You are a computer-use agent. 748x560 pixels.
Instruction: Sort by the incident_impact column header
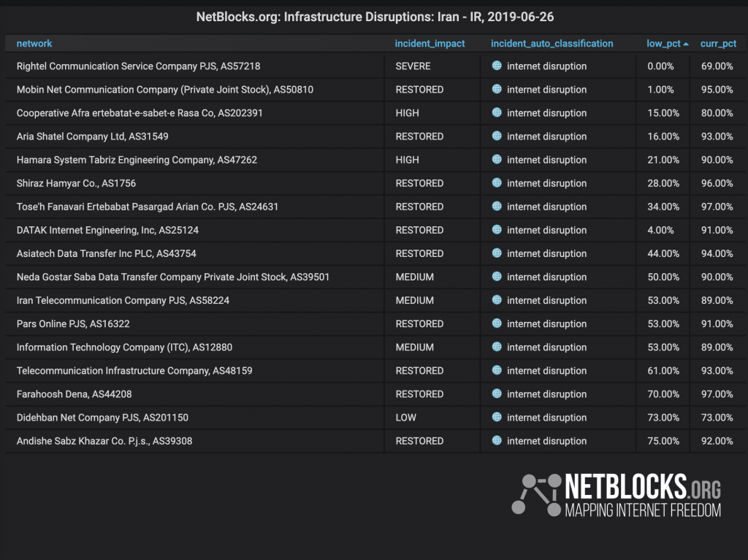click(430, 43)
